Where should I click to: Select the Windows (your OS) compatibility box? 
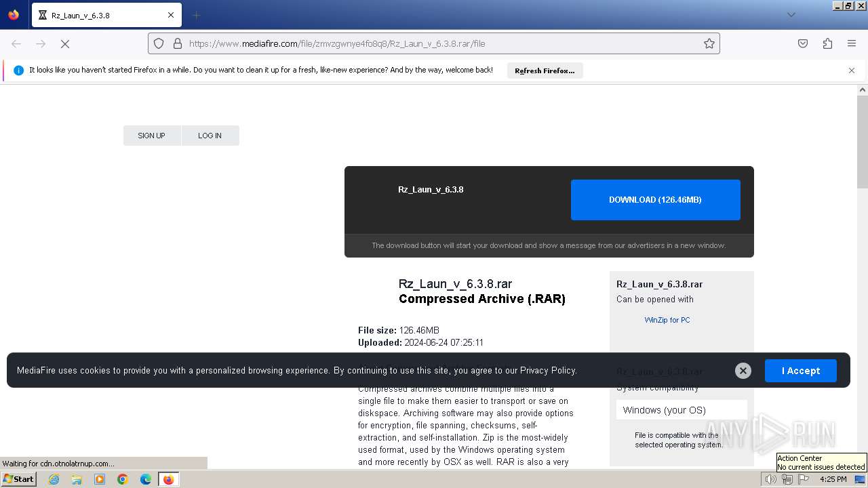[682, 410]
